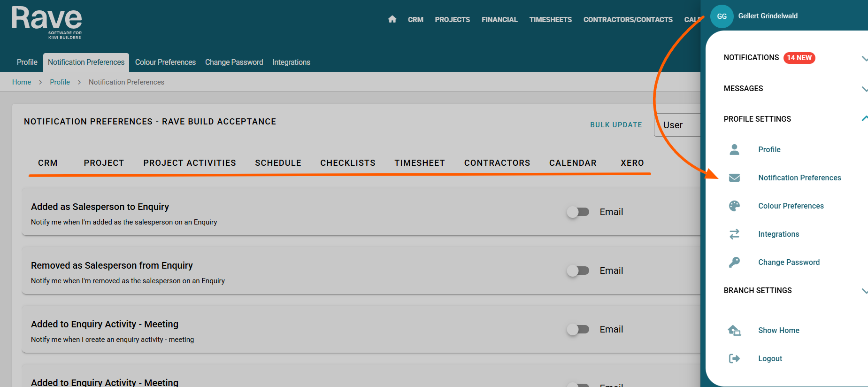Enable Email for Added as Salesperson to Enquiry
This screenshot has height=387, width=868.
(578, 212)
